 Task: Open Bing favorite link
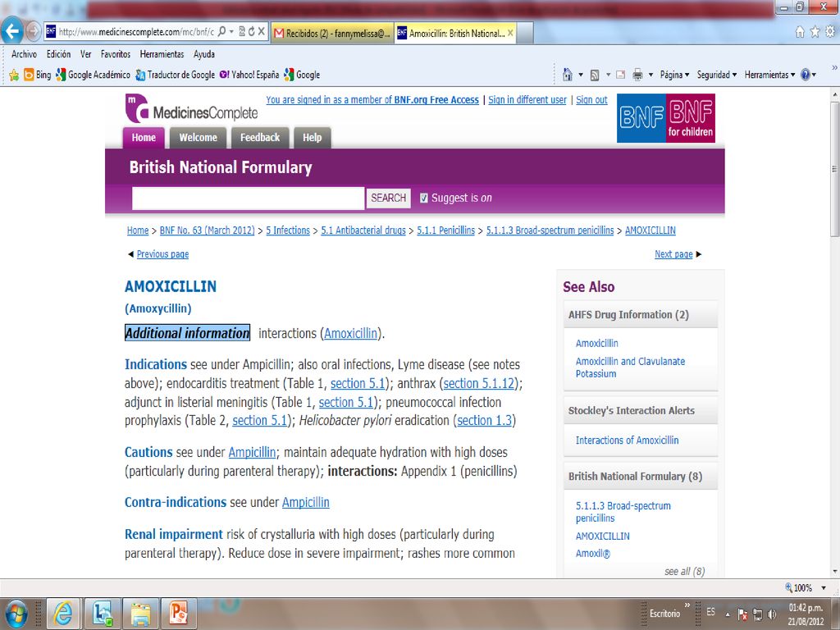(x=38, y=75)
